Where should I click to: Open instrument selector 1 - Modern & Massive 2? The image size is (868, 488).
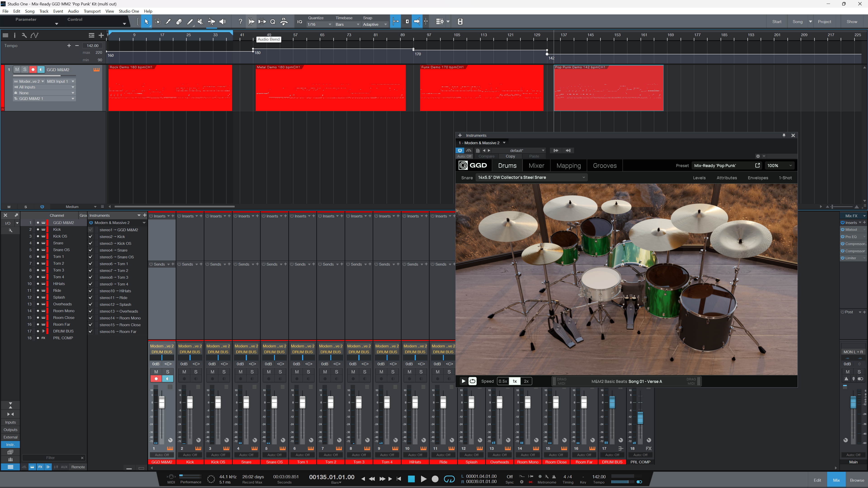482,143
